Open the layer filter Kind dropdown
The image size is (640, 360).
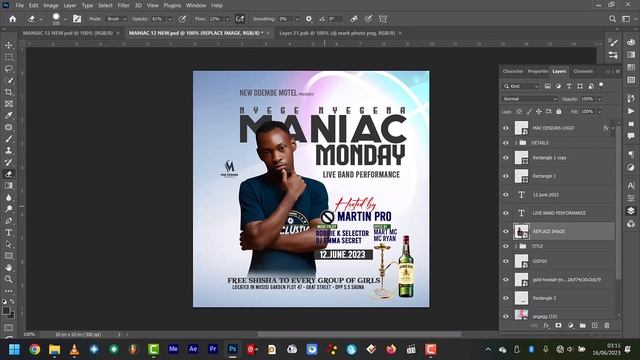click(x=521, y=86)
